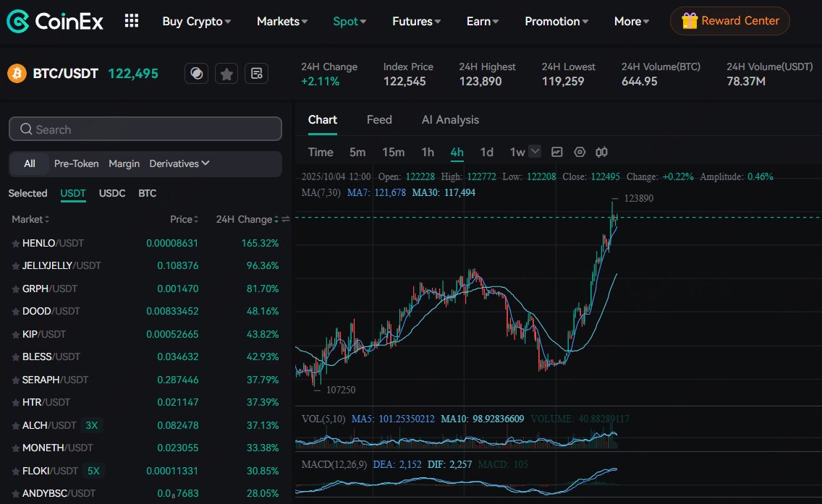Click the Reward Center gift icon
The width and height of the screenshot is (822, 504).
[690, 21]
